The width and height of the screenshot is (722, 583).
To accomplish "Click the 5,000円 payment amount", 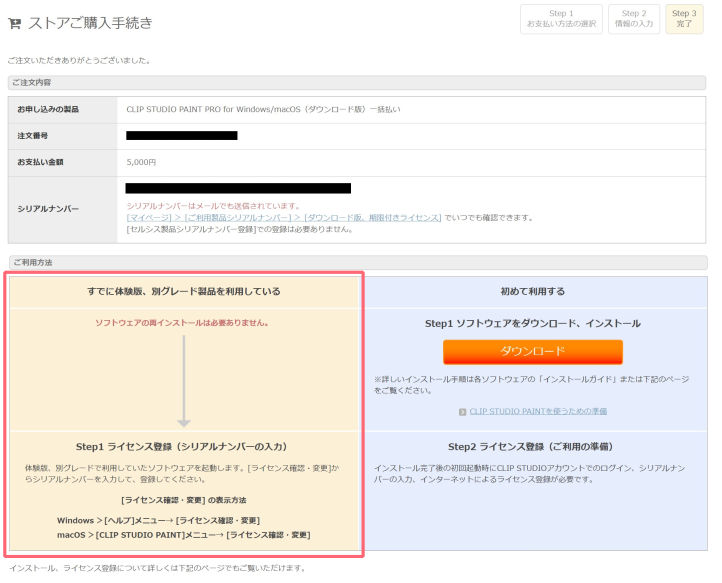I will coord(141,162).
